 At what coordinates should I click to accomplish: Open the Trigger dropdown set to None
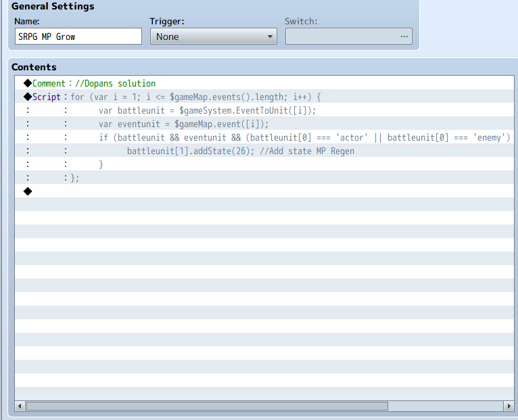[214, 37]
